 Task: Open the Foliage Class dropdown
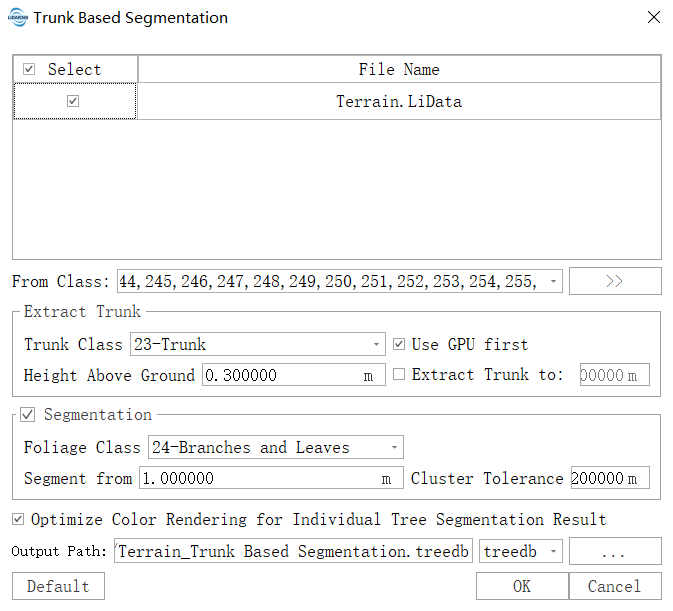[x=395, y=447]
